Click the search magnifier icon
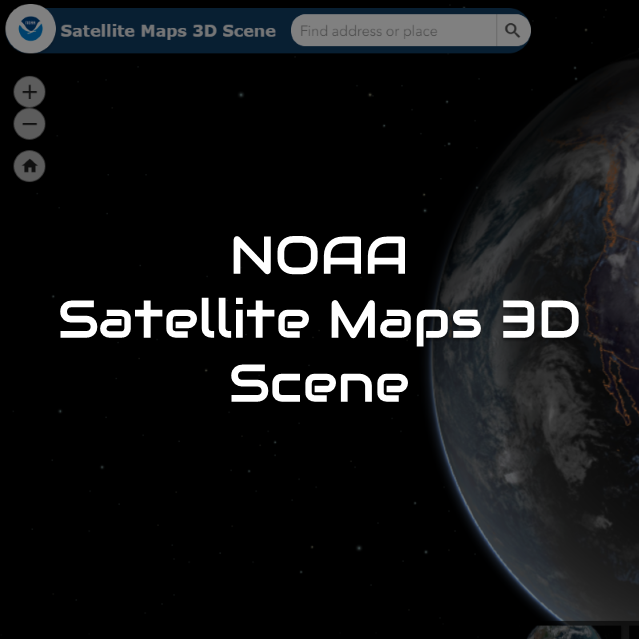Screen dimensions: 639x639 513,30
